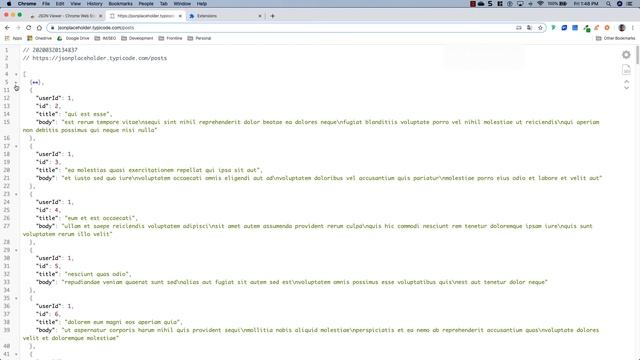This screenshot has height=360, width=640.
Task: Switch to the Extensions tab
Action: coord(225,16)
